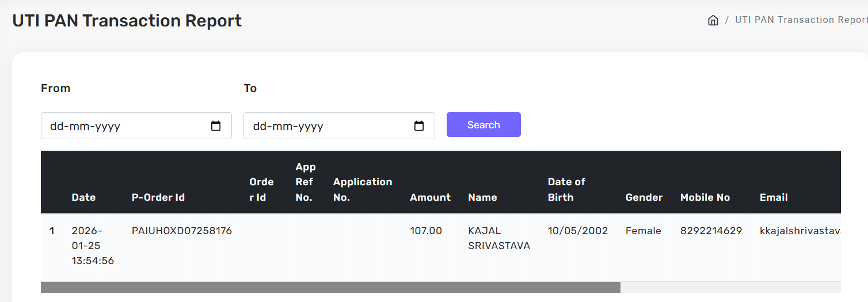Click the P-Order Id column header
The image size is (868, 302).
(158, 197)
